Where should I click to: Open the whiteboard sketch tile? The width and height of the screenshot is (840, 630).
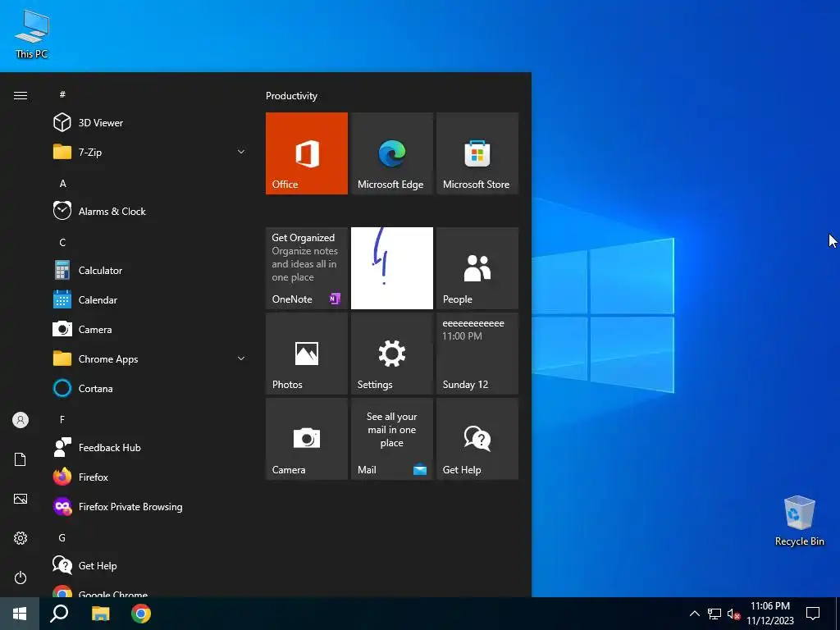391,268
